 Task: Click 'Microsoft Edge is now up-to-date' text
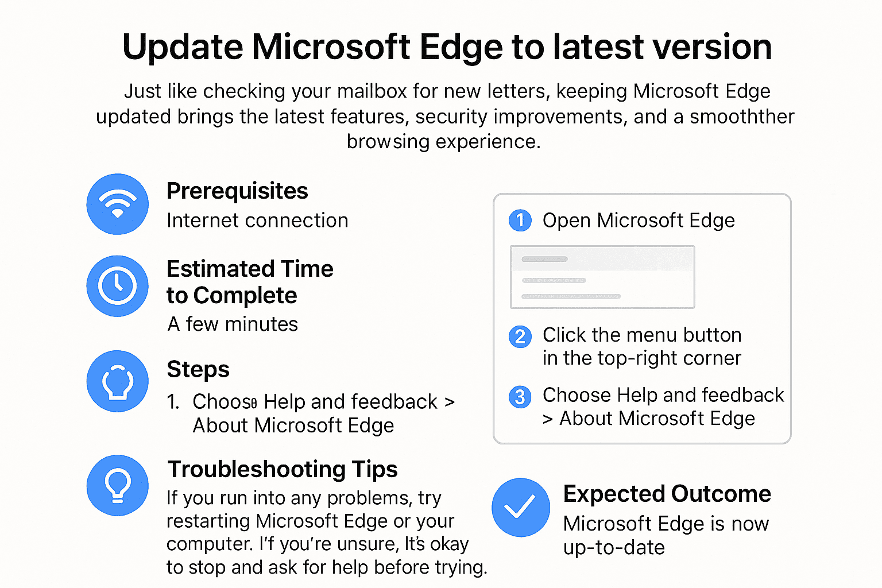click(666, 535)
